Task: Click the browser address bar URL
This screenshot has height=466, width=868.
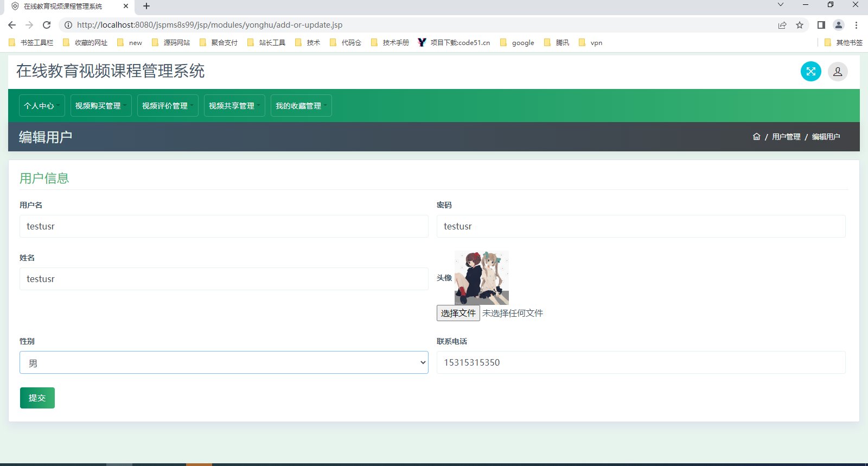Action: 209,25
